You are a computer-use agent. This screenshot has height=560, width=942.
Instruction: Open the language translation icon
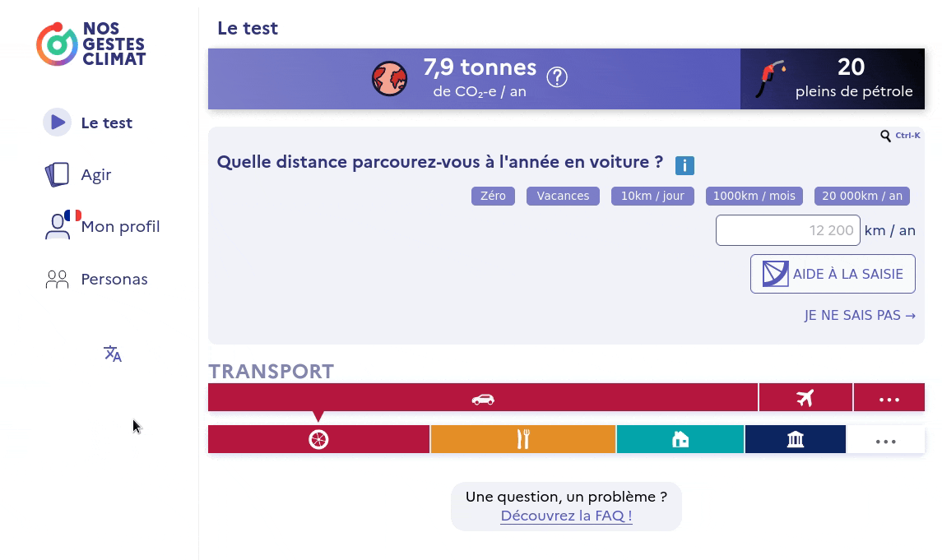point(113,354)
